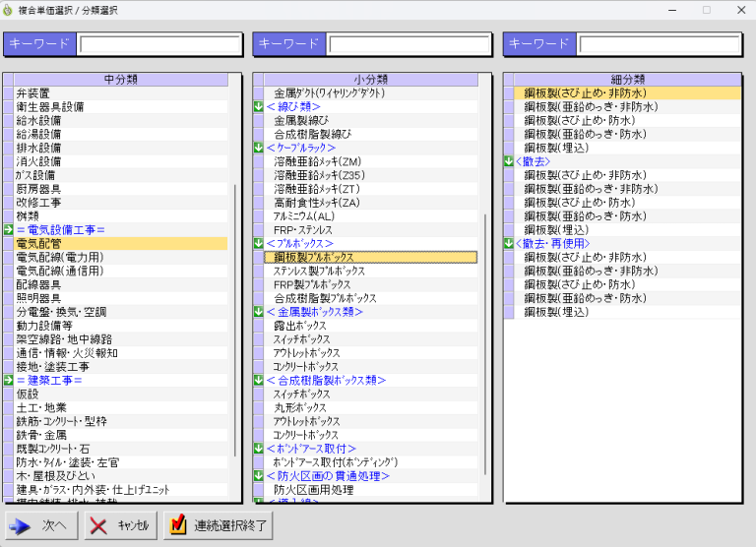
Task: Select 通信・情報・火災報知 row
Action: point(120,353)
